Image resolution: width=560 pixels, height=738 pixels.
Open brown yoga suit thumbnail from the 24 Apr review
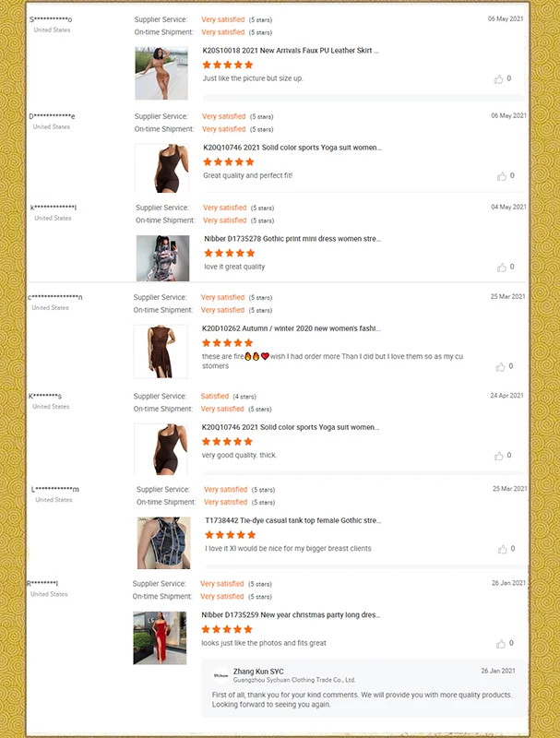click(161, 449)
